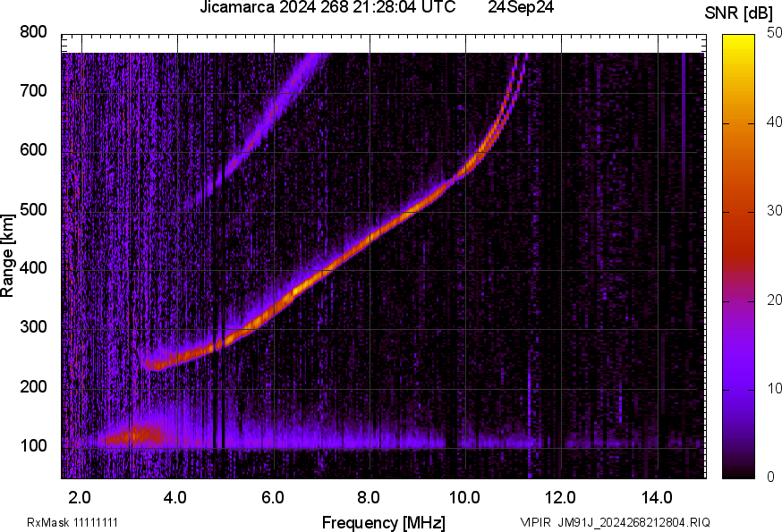Click the 4.0 frequency tick label
Screen dimensions: 782x532
[x=175, y=498]
